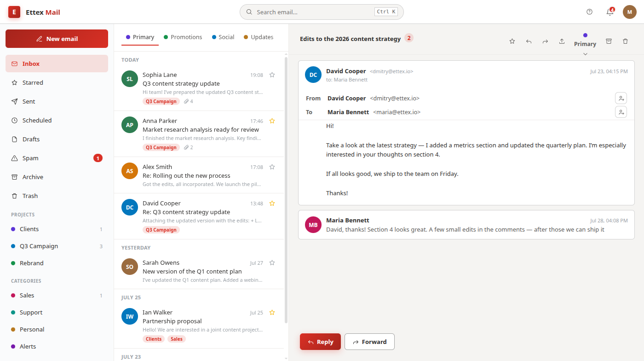Click the export/share icon in thread toolbar
644x361 pixels.
point(562,41)
